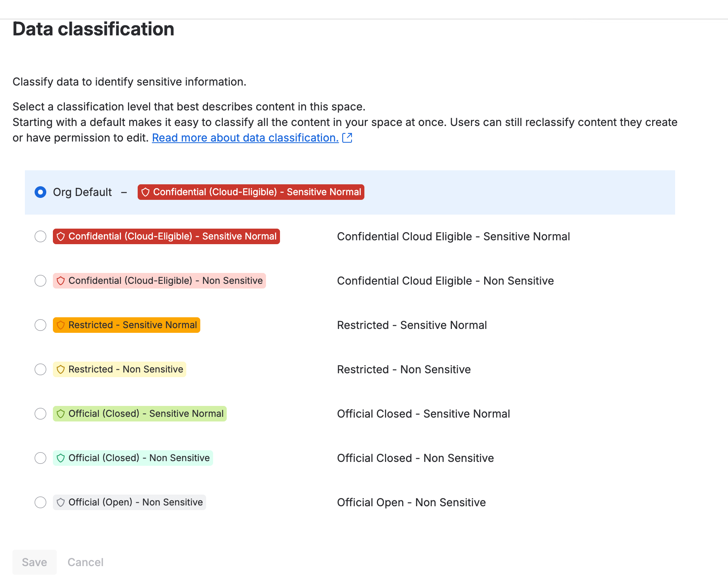Click description 'Restricted - Non Sensitive' on the right
This screenshot has height=584, width=728.
click(404, 369)
